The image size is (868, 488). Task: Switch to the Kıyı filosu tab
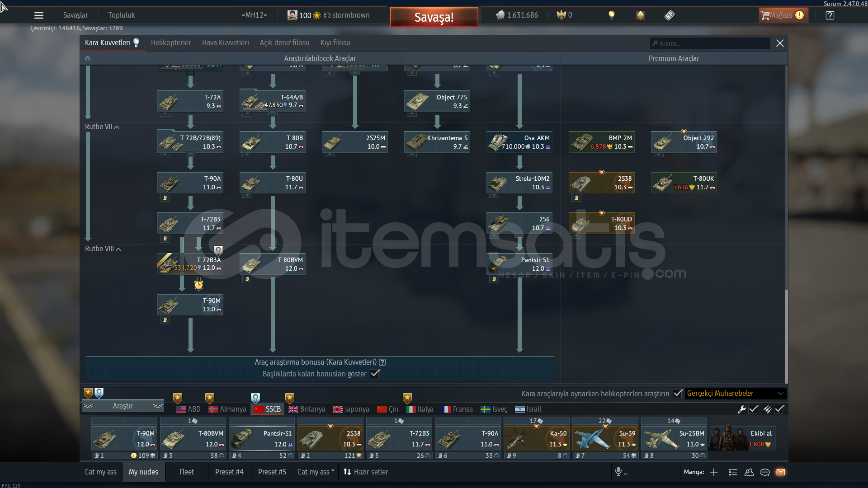pos(335,43)
